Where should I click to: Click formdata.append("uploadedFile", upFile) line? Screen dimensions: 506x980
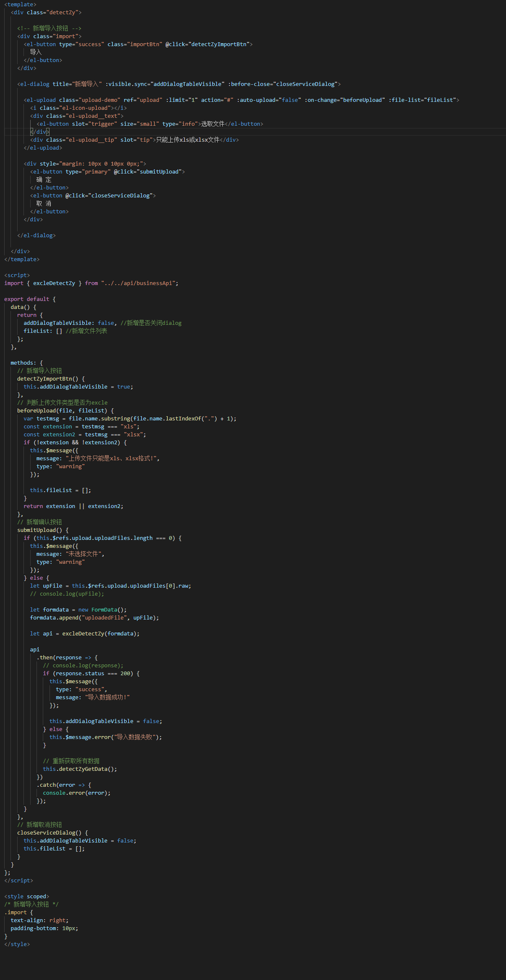click(x=94, y=617)
